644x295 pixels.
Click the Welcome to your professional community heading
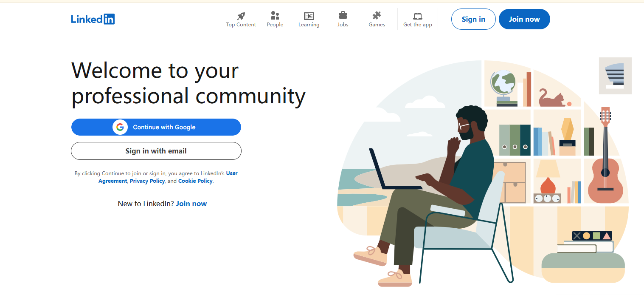pos(188,83)
